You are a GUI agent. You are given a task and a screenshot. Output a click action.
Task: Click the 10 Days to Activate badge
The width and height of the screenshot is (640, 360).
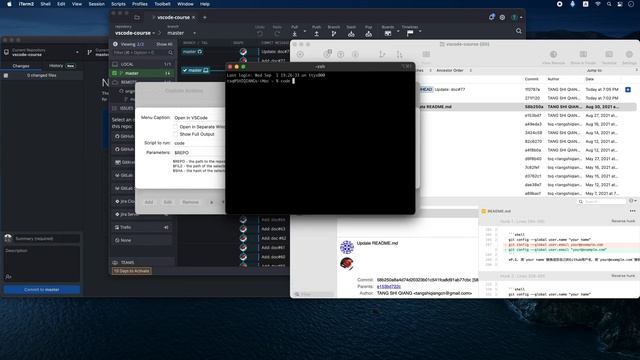(131, 271)
